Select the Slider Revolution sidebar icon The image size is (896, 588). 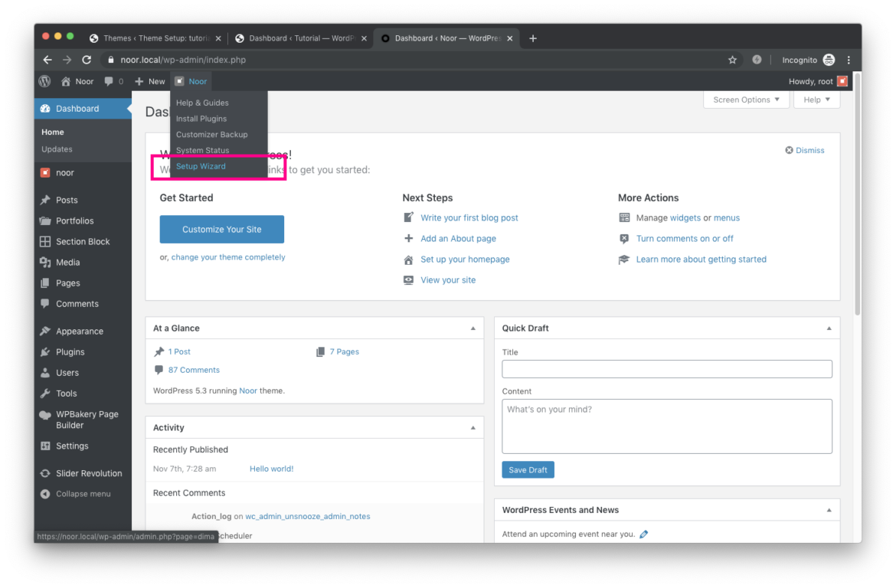pyautogui.click(x=44, y=473)
